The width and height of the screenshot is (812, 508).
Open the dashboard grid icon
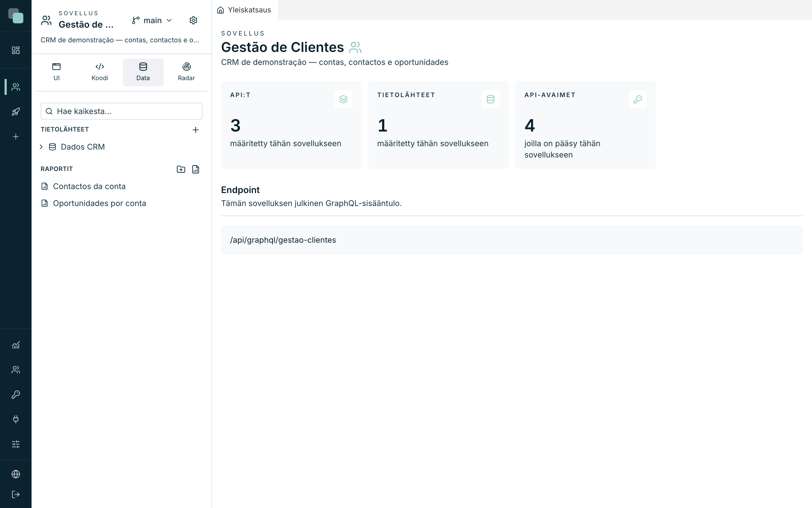pos(16,51)
